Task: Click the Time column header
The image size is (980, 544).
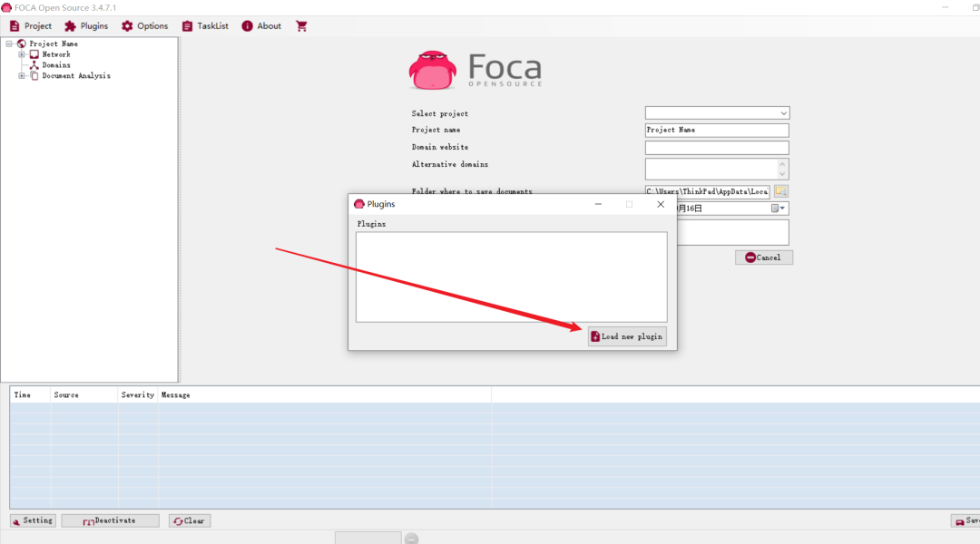Action: (x=30, y=394)
